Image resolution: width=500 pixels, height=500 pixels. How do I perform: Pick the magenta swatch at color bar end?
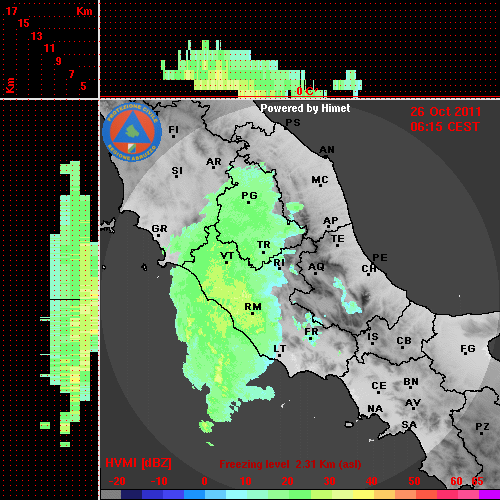point(489,495)
